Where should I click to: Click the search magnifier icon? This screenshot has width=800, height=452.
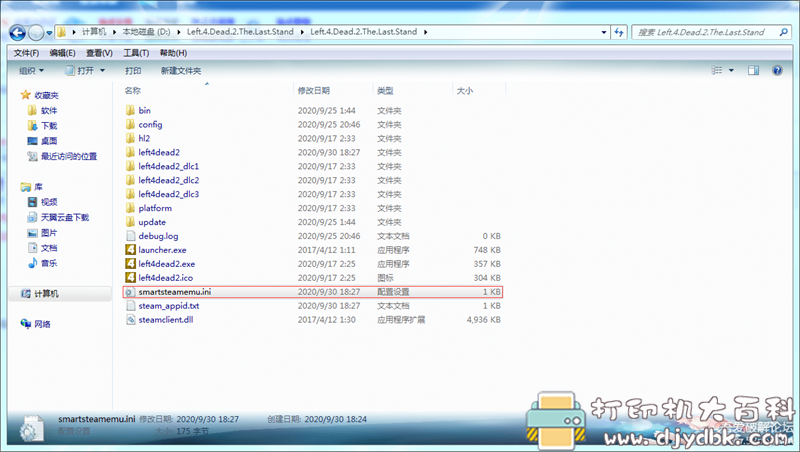click(x=783, y=32)
